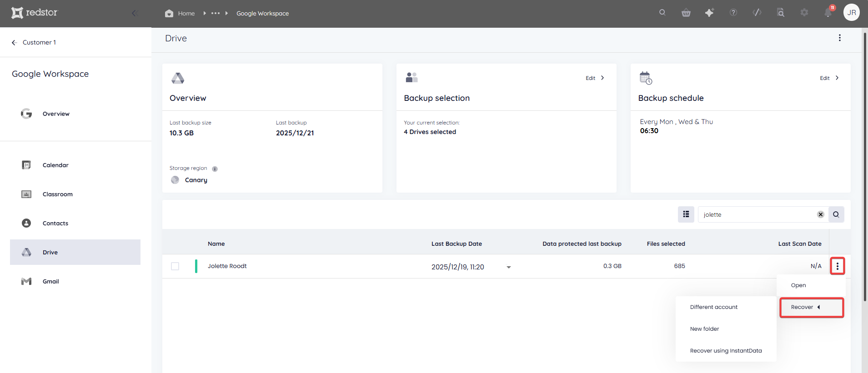Click last backup date 2025/12/21
The width and height of the screenshot is (868, 373).
click(295, 133)
